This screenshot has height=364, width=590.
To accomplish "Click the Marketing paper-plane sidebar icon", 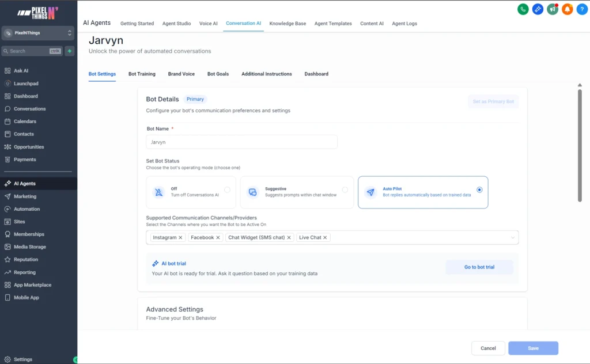I will click(x=7, y=196).
